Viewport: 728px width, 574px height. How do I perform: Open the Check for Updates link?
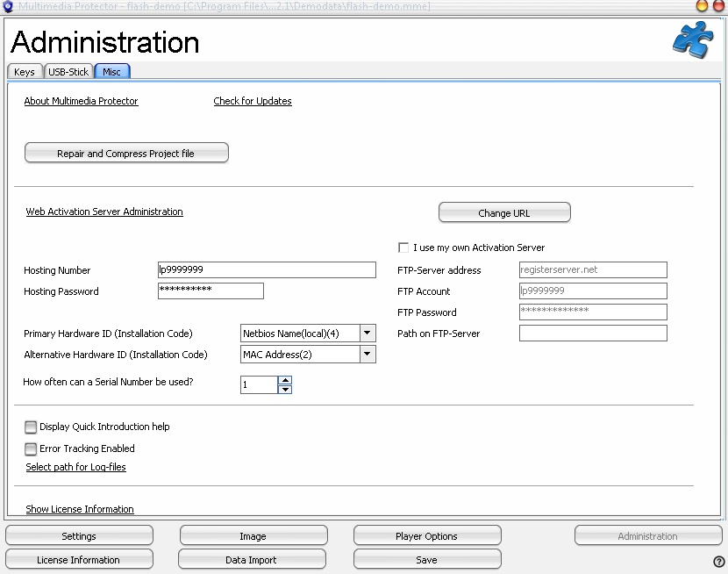coord(253,102)
